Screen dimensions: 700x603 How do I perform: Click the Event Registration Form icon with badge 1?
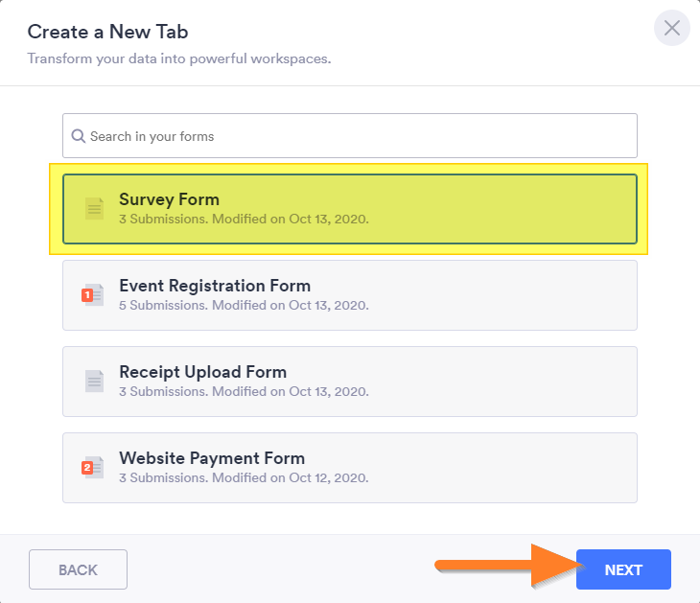(93, 295)
